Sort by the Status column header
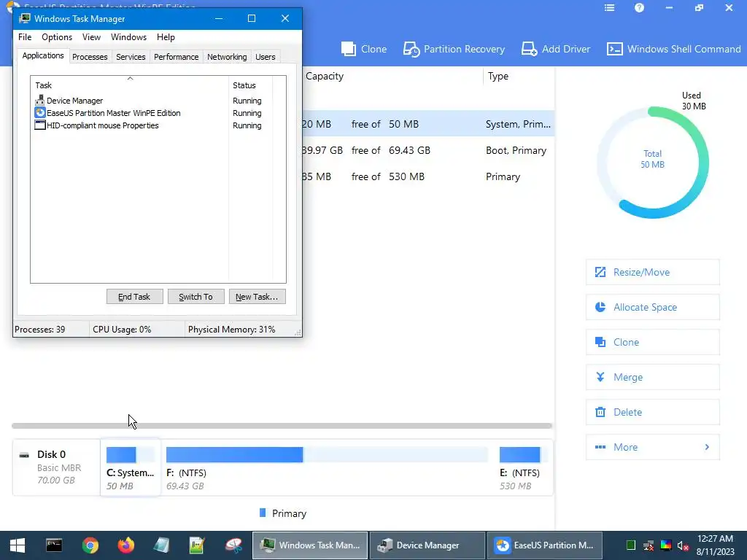The image size is (747, 560). coord(251,85)
